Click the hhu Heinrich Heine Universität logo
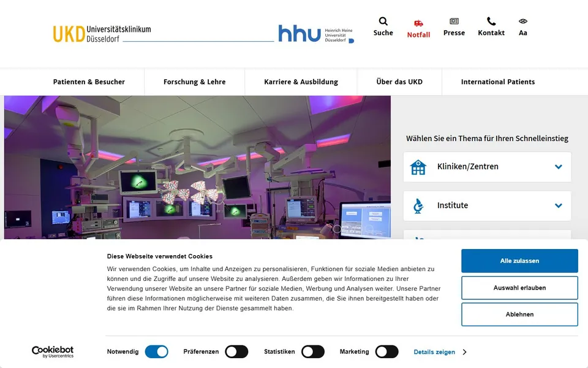The width and height of the screenshot is (588, 368). (x=316, y=34)
